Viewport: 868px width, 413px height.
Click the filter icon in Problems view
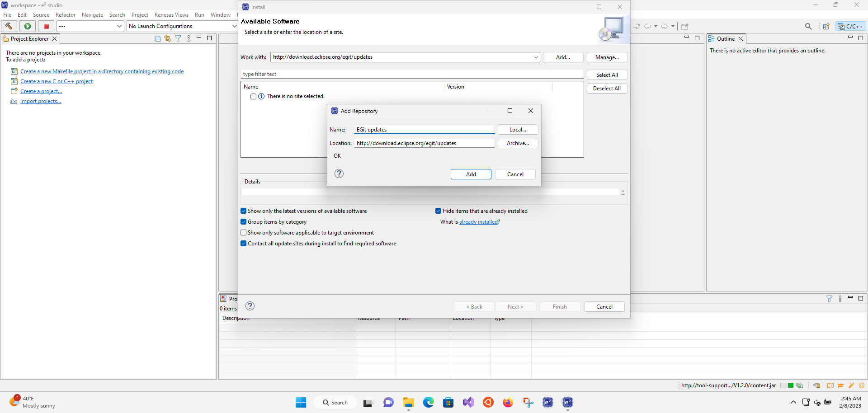pos(829,299)
